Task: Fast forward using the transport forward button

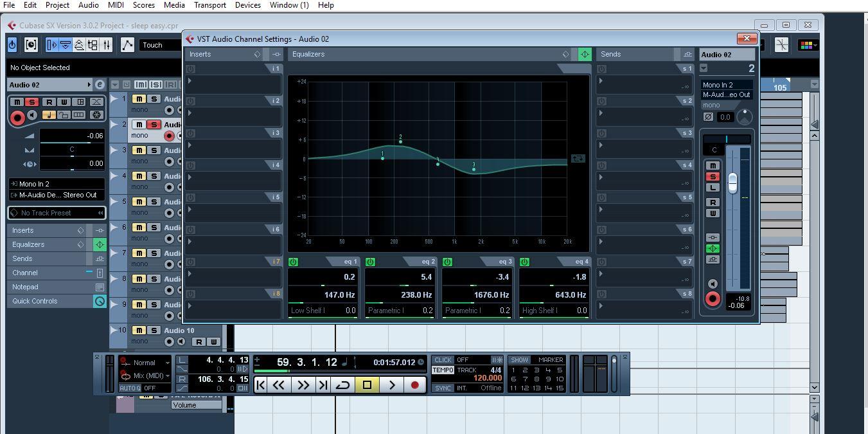Action: [x=303, y=385]
